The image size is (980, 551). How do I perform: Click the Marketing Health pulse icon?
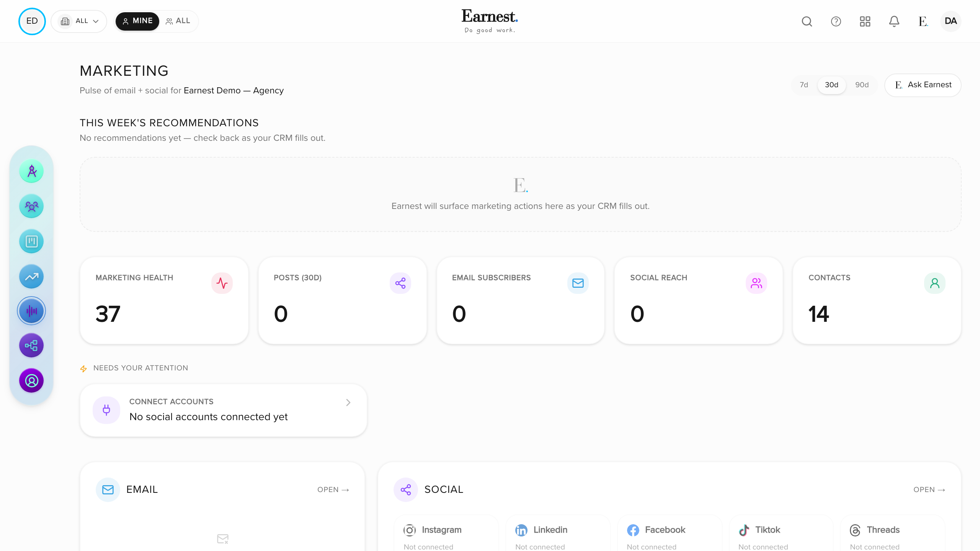click(222, 283)
